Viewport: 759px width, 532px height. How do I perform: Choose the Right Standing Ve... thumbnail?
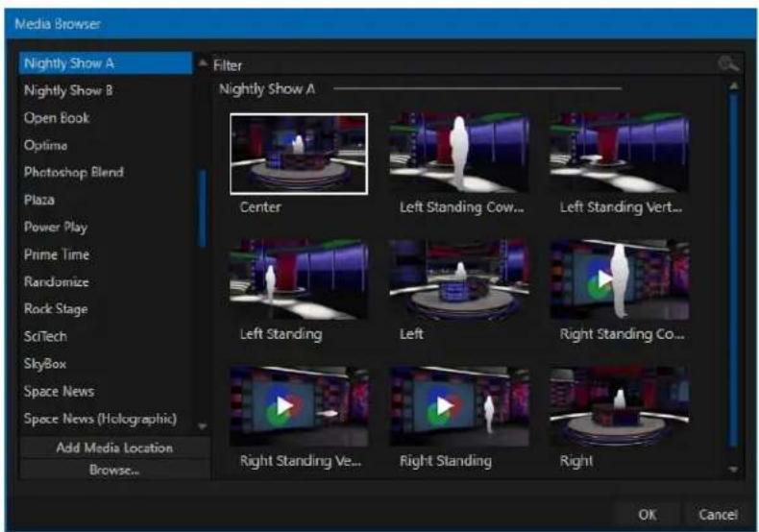pos(299,406)
